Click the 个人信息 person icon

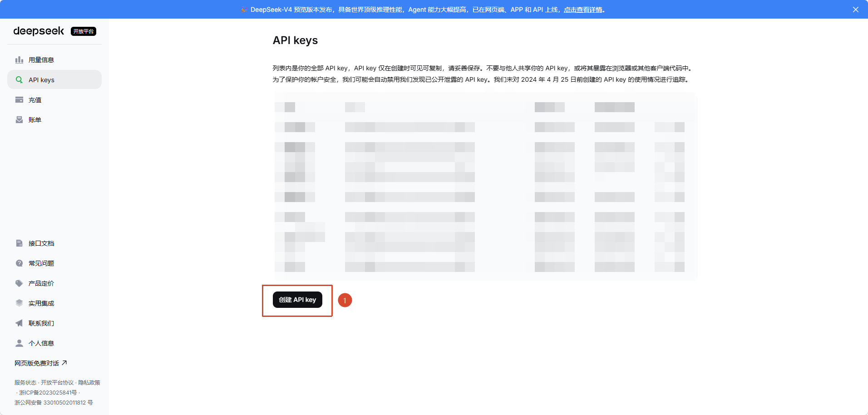[x=19, y=343]
